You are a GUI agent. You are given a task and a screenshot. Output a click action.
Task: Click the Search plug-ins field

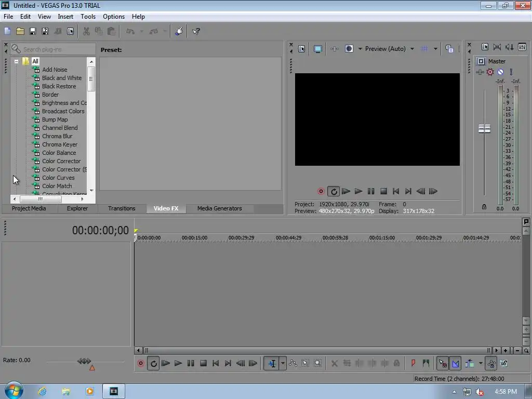pyautogui.click(x=53, y=49)
